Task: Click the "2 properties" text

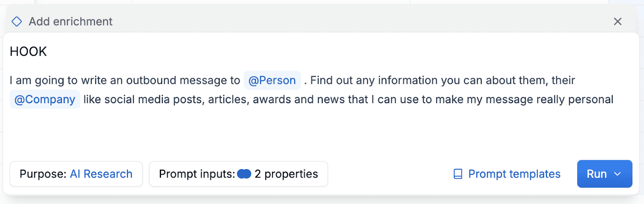Action: [286, 174]
